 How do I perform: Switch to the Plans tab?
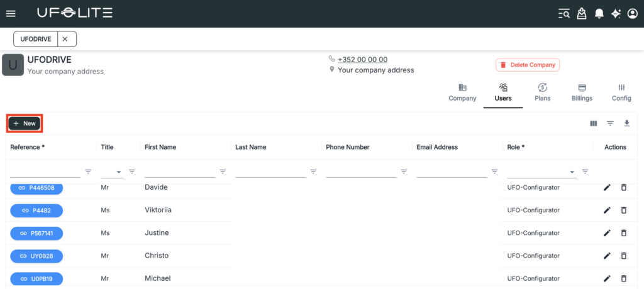point(542,92)
